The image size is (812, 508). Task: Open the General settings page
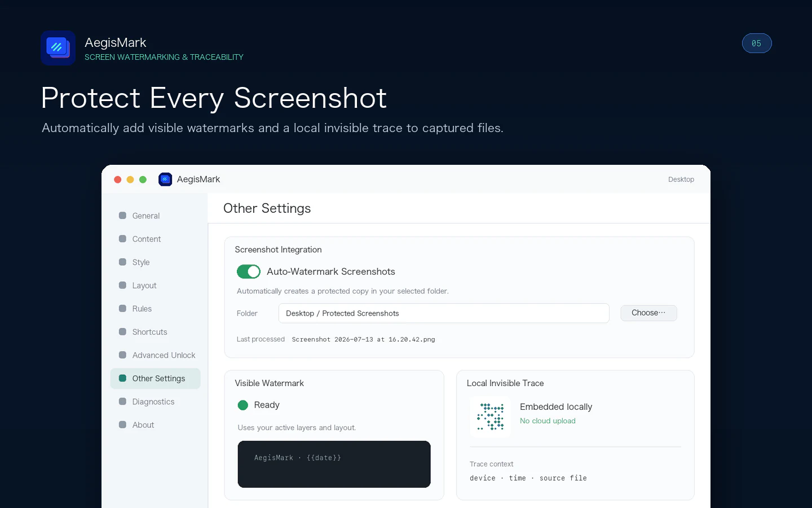click(x=156, y=216)
